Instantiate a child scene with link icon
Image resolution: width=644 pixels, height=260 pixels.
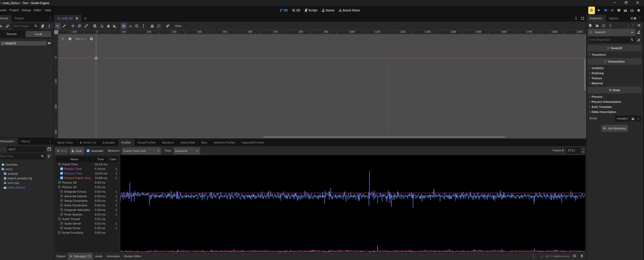pos(8,26)
